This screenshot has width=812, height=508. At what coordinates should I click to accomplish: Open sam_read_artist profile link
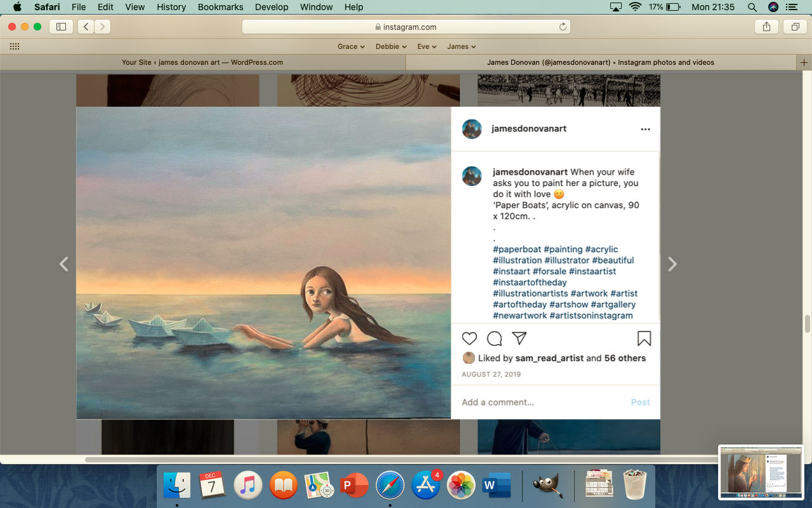click(x=549, y=358)
